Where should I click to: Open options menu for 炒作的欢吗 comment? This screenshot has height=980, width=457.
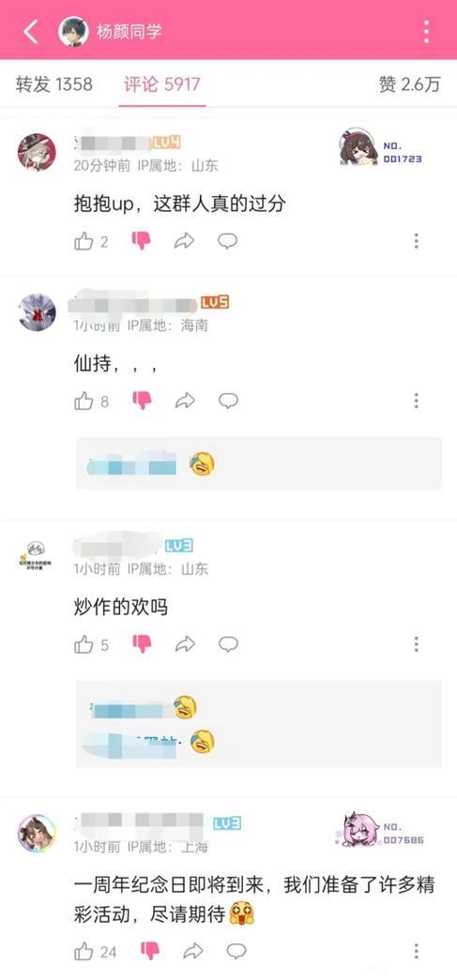point(417,644)
